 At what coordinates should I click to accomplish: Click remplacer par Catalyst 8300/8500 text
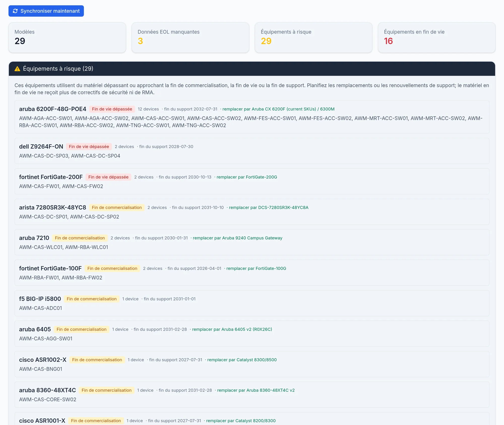242,360
